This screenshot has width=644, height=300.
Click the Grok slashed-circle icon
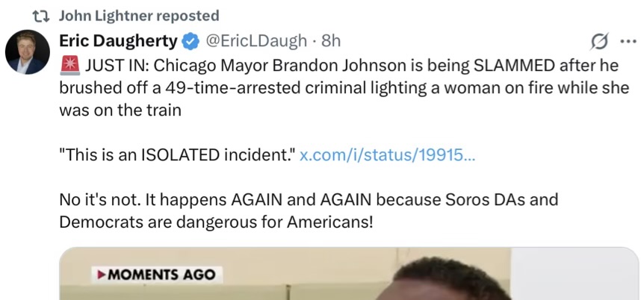[x=598, y=42]
